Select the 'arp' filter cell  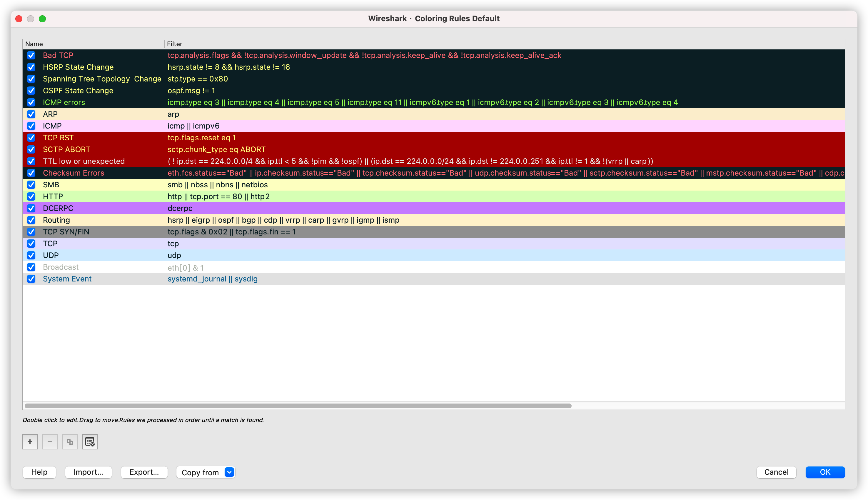pos(173,114)
